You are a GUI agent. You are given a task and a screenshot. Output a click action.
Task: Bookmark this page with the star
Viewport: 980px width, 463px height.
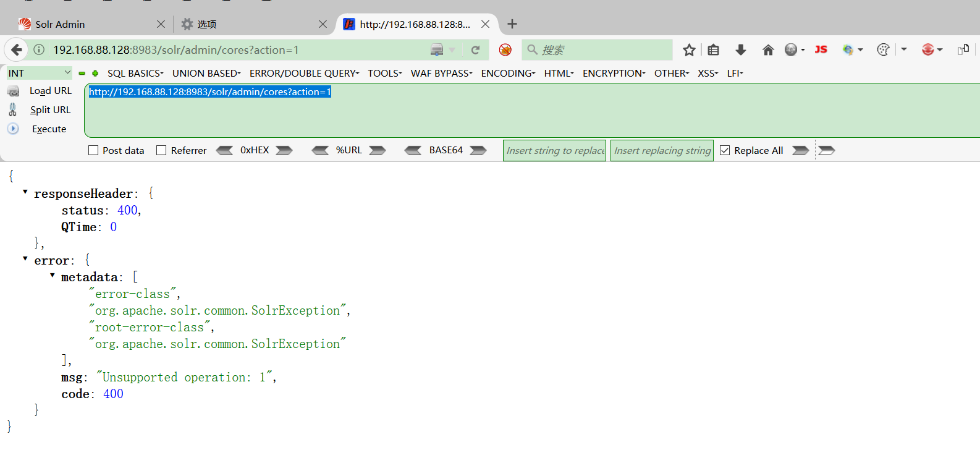[x=689, y=50]
